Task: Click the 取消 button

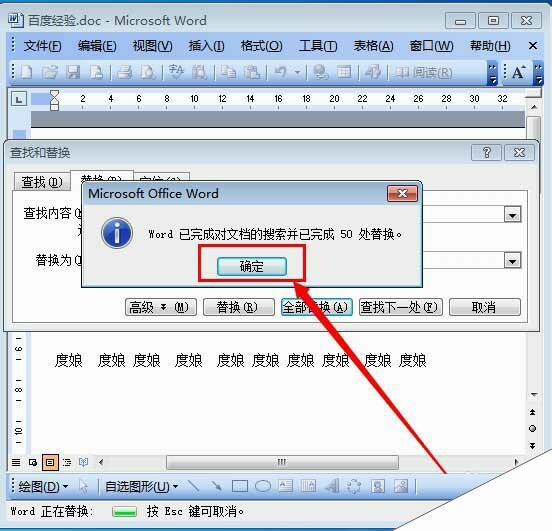Action: click(485, 307)
